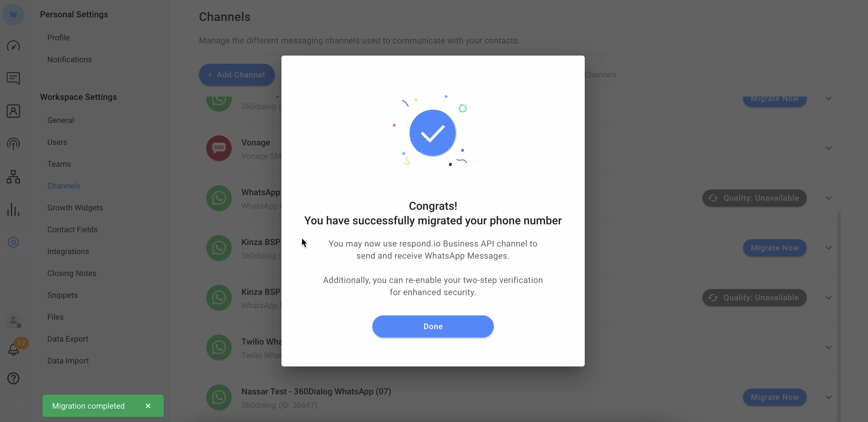This screenshot has width=868, height=422.
Task: Open Growth Widgets settings page
Action: [x=75, y=208]
